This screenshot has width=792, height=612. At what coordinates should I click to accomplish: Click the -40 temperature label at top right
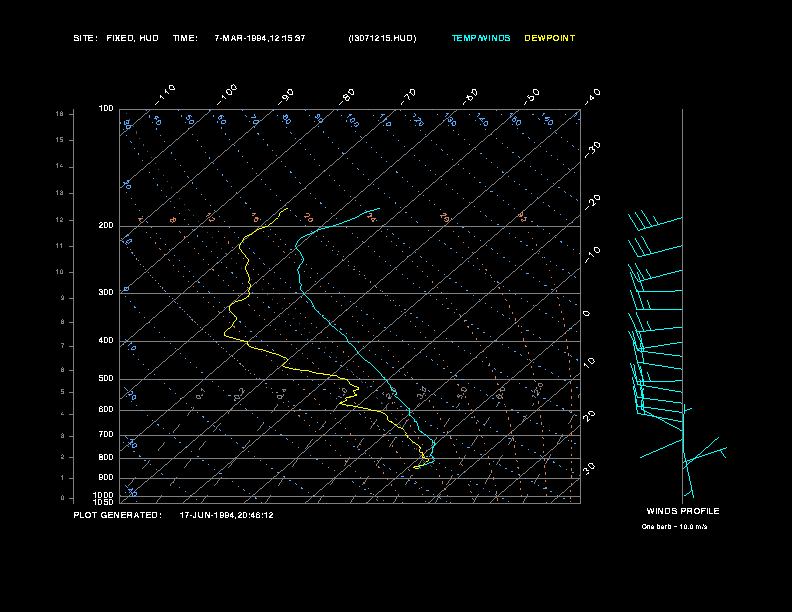591,96
